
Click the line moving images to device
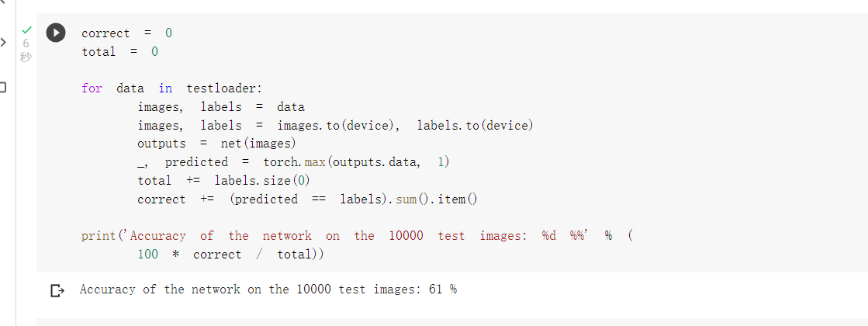pos(335,125)
